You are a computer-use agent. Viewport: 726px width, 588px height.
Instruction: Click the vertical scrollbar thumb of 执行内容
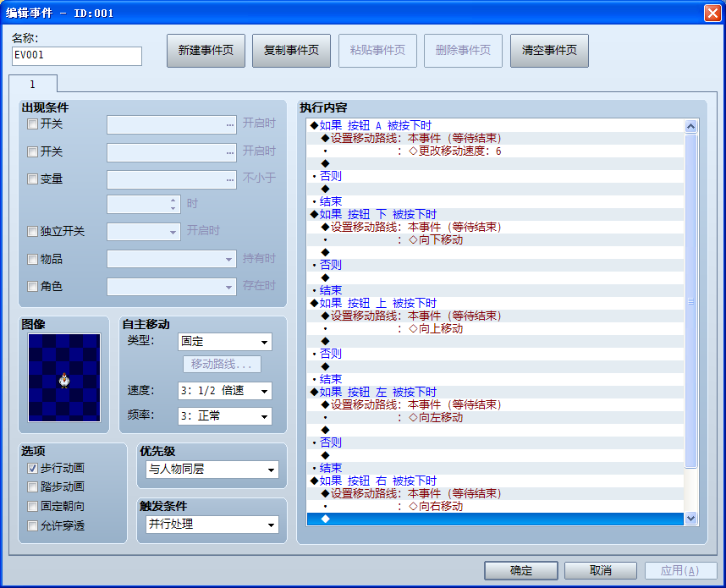pyautogui.click(x=690, y=301)
